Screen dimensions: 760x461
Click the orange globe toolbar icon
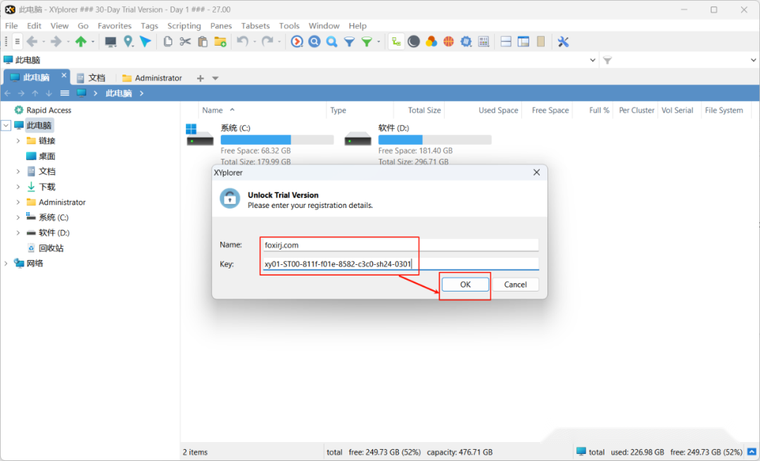point(448,42)
